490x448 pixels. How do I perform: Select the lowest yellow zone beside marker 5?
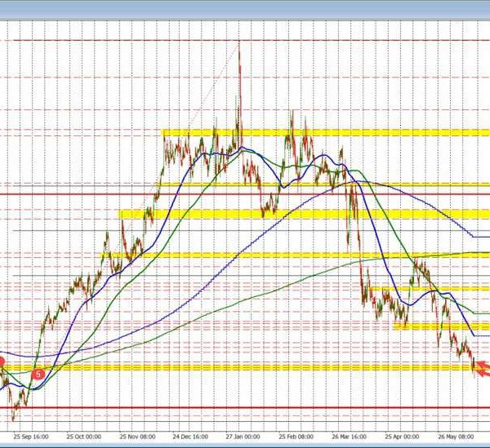coord(245,368)
